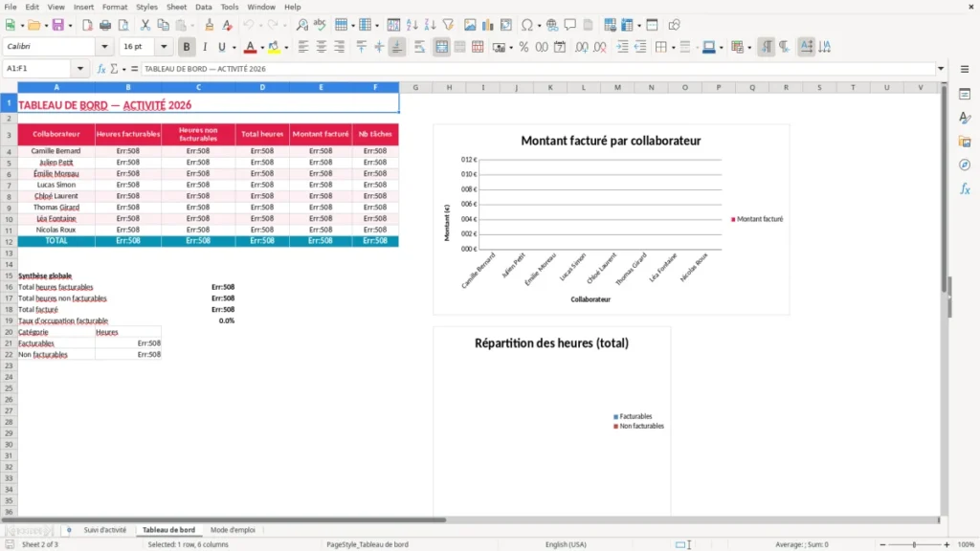Open the Borders dropdown arrow

pos(673,48)
